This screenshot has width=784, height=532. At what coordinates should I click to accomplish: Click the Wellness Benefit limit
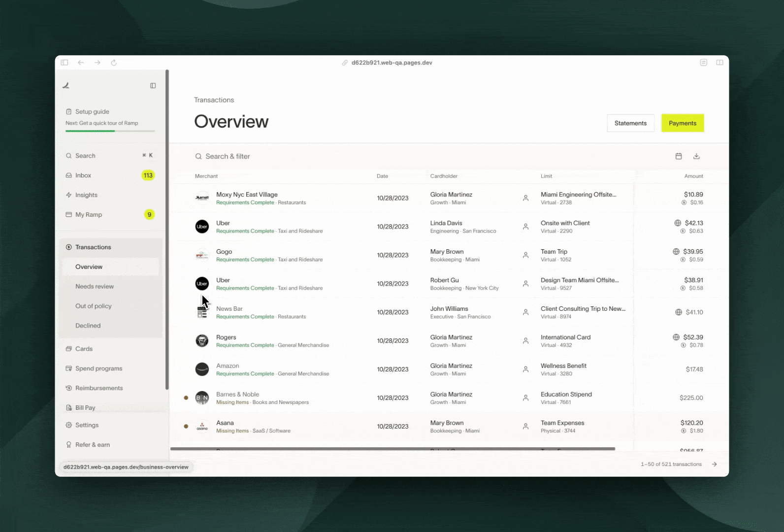tap(563, 366)
